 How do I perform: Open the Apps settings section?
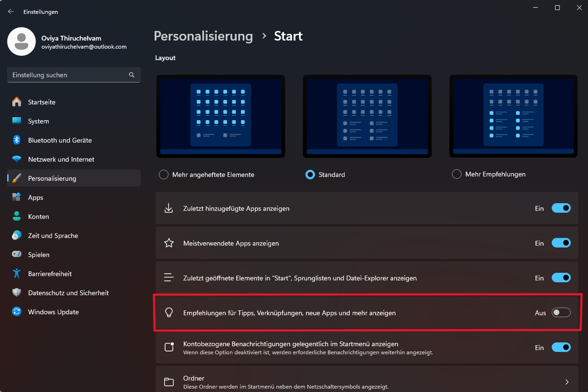pyautogui.click(x=74, y=197)
